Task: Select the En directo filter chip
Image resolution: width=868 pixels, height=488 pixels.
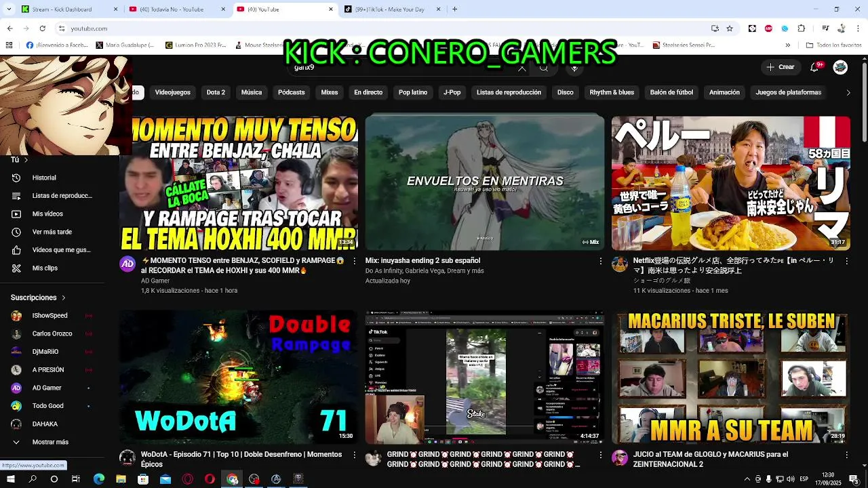Action: pos(368,92)
